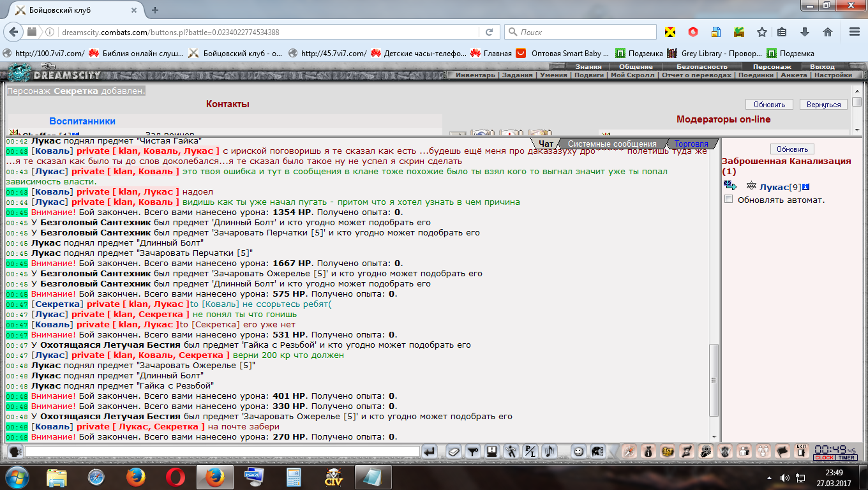Click the send message arrow icon
The image size is (868, 490).
pos(430,452)
